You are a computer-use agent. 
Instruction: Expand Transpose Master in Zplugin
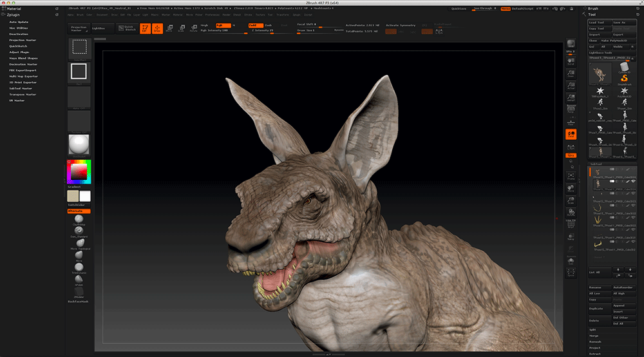click(x=23, y=95)
